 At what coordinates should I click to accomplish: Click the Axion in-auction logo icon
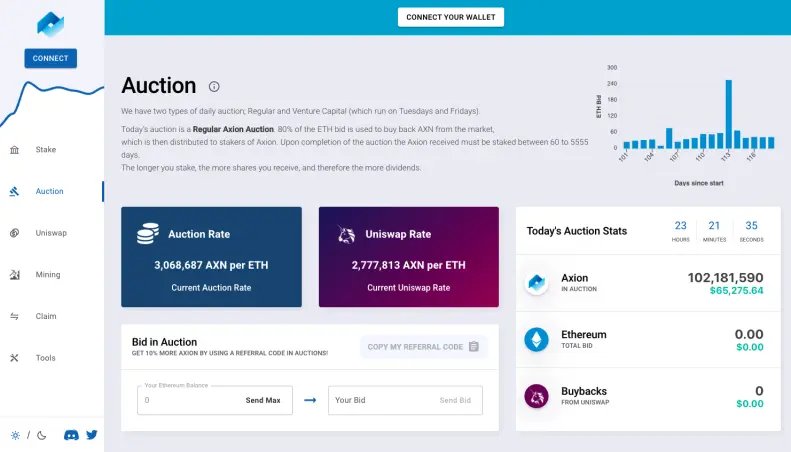point(536,283)
